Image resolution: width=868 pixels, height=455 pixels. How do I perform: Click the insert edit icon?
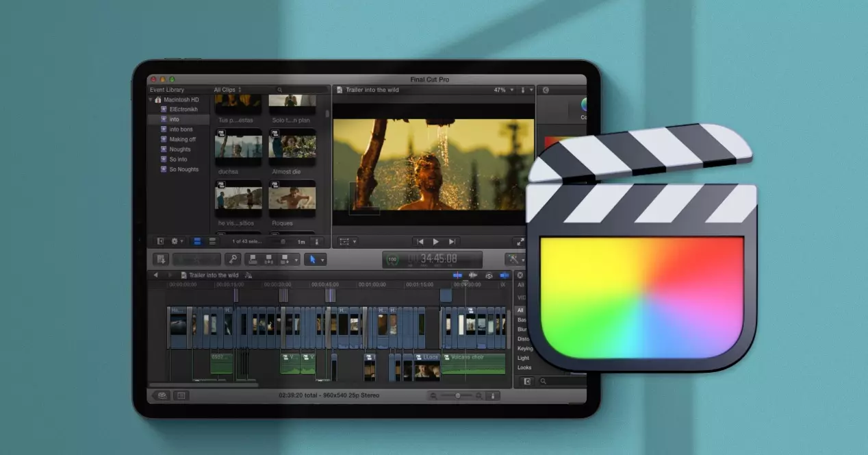click(268, 260)
